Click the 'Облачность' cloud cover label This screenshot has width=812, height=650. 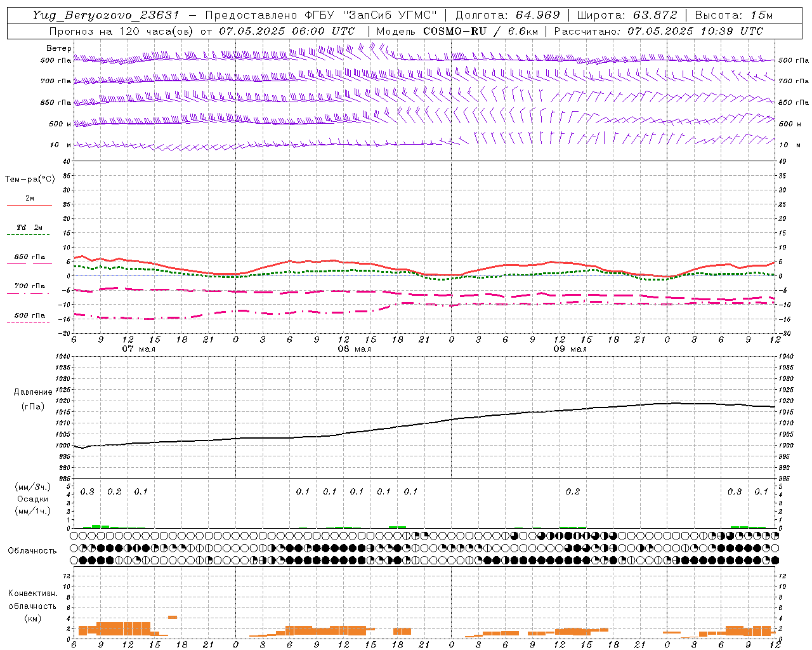coord(32,551)
